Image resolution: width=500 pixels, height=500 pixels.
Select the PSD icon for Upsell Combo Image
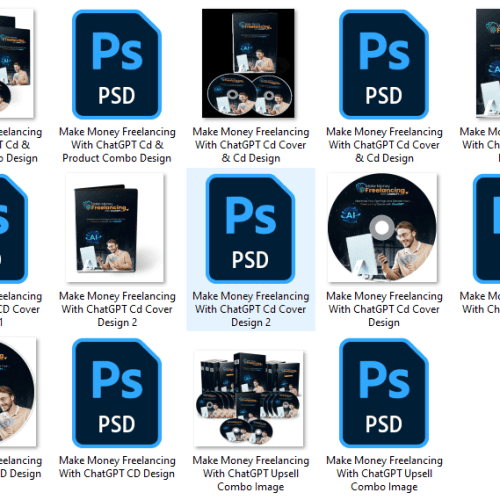click(x=384, y=393)
